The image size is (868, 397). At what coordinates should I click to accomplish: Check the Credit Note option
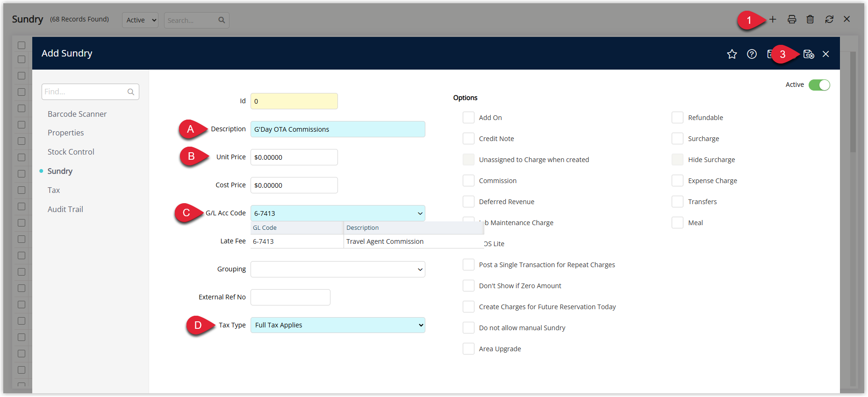coord(468,139)
